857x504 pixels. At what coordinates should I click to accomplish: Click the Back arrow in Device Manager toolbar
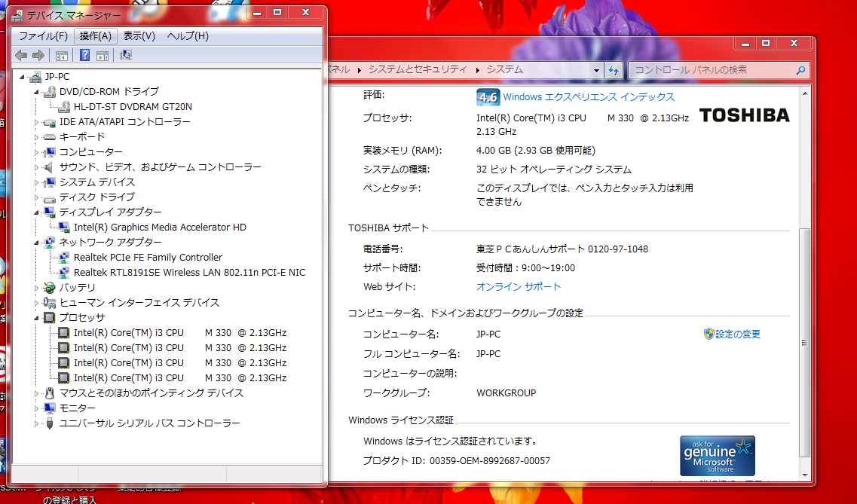21,55
